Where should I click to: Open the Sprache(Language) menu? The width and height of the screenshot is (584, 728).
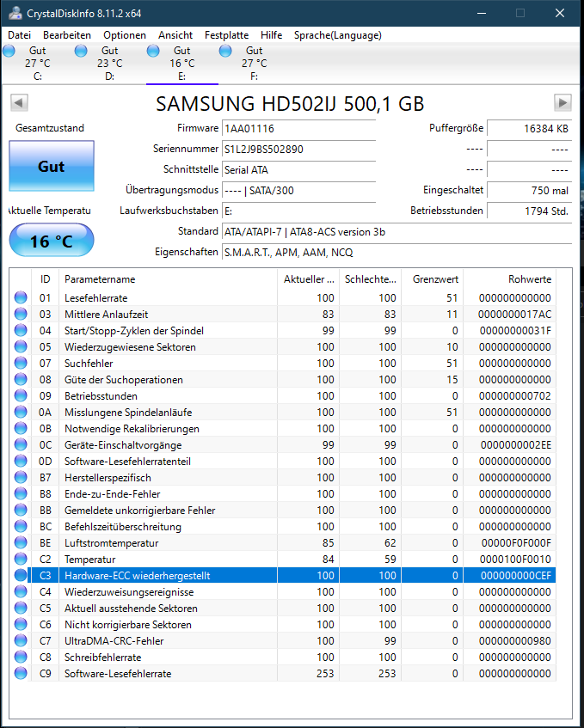[x=338, y=35]
